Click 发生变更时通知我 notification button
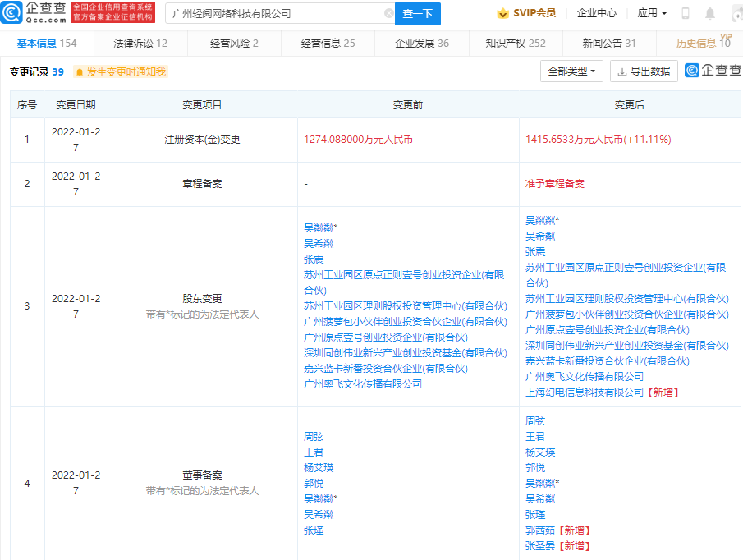Screen dimensions: 743x560 pos(121,72)
